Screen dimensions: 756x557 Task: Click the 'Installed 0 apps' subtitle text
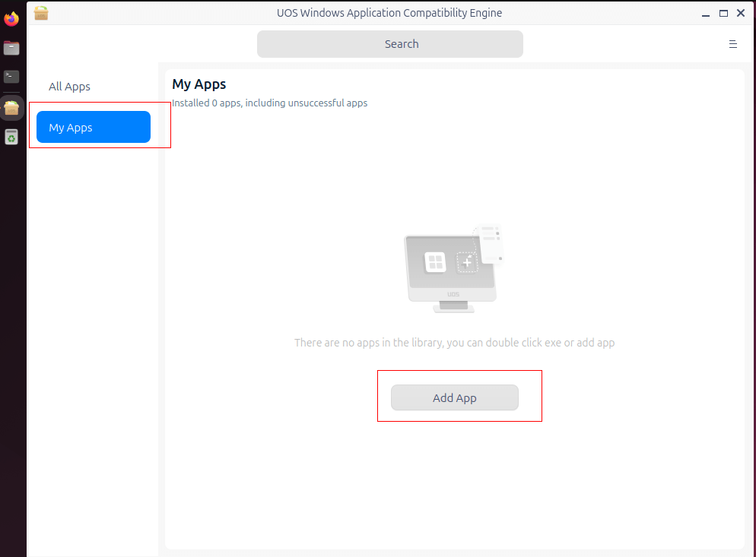pos(269,103)
